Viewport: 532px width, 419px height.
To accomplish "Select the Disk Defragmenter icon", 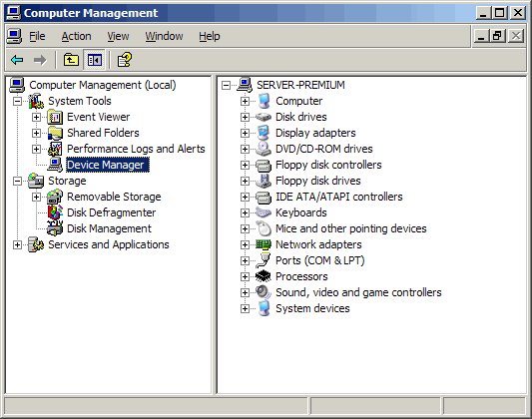I will 55,212.
